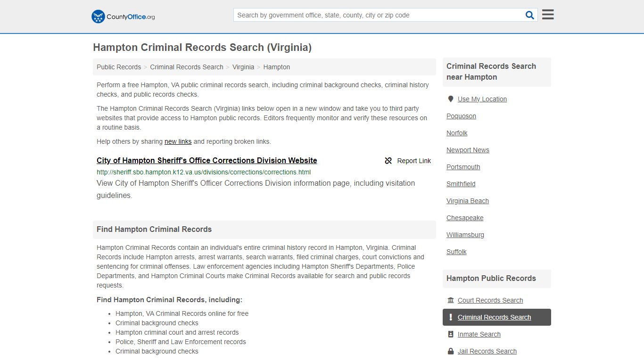
Task: Open Williamsburg nearby city link
Action: pyautogui.click(x=465, y=235)
